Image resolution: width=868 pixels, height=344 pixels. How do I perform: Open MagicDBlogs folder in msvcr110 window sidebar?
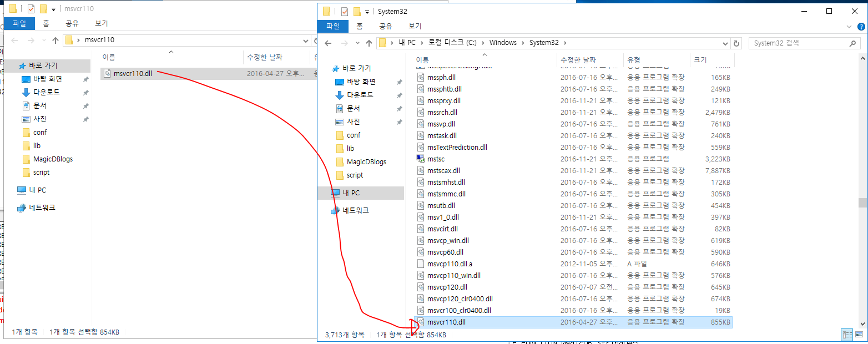click(x=53, y=159)
